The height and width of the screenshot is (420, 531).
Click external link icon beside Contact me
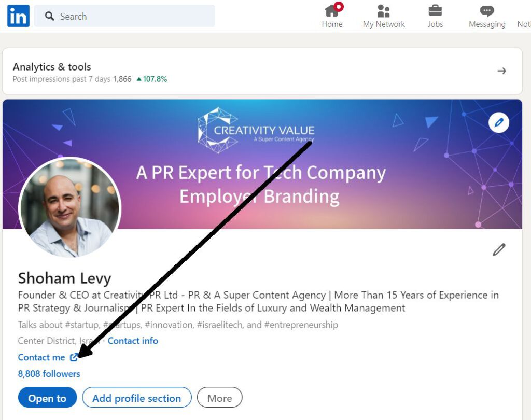tap(74, 357)
